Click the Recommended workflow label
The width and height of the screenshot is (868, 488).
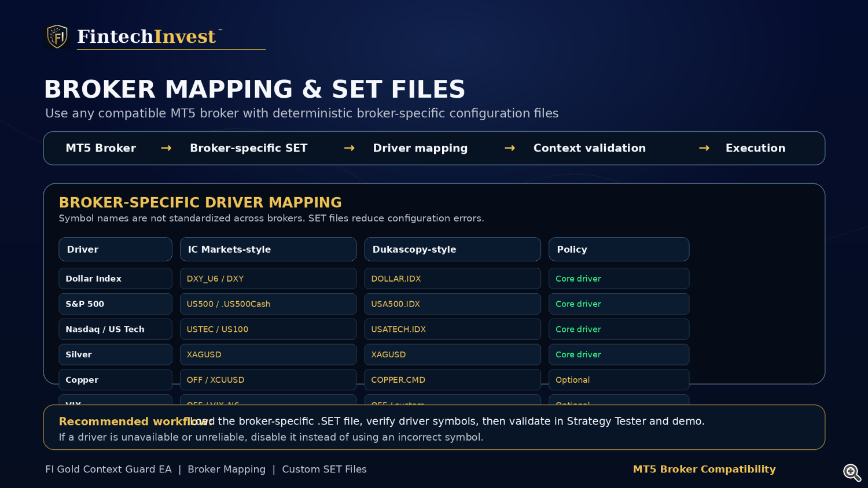[x=136, y=422]
